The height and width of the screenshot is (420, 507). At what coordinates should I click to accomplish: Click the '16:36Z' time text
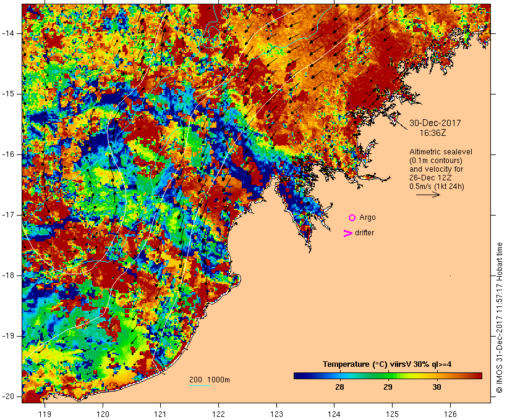coord(433,133)
